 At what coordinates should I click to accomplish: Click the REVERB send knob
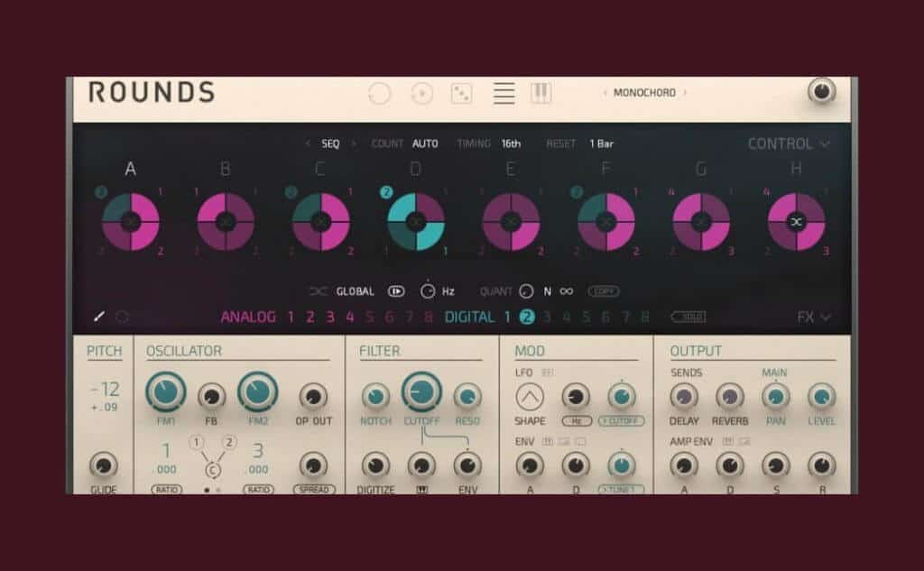[729, 397]
